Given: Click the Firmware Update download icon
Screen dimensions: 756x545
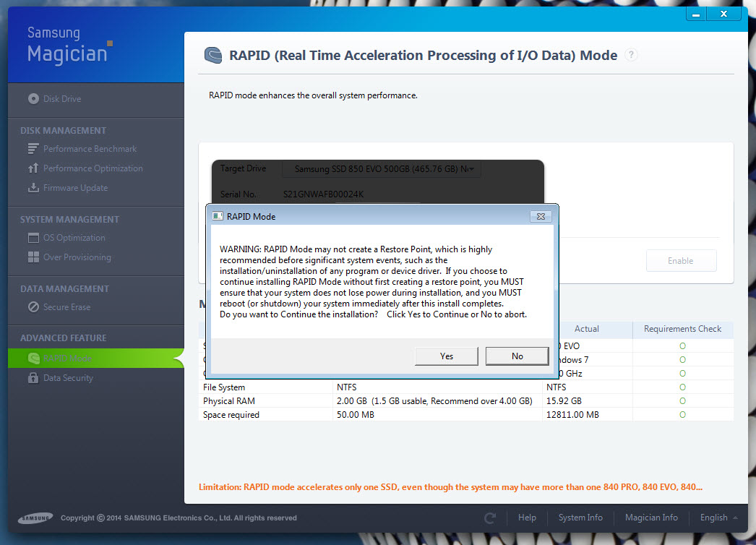Looking at the screenshot, I should coord(33,188).
